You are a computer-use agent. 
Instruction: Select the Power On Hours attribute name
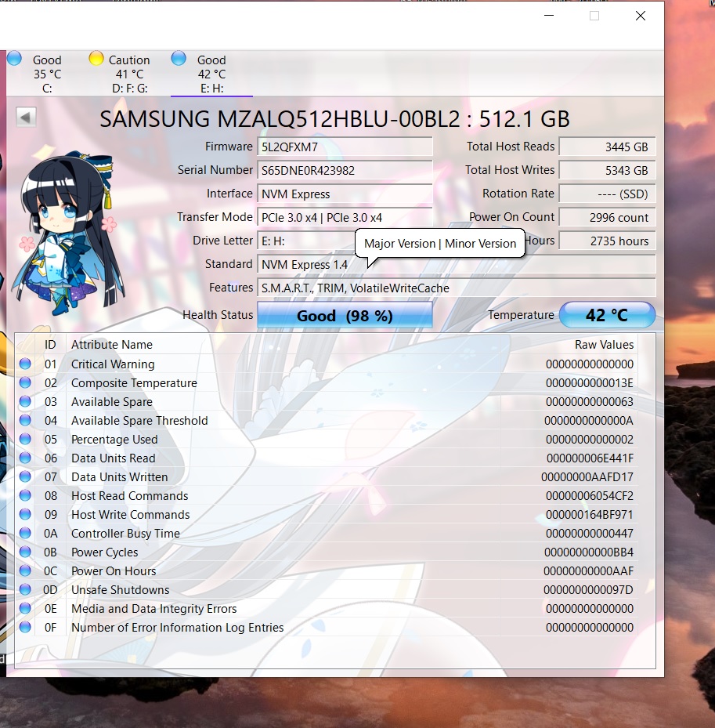coord(114,570)
